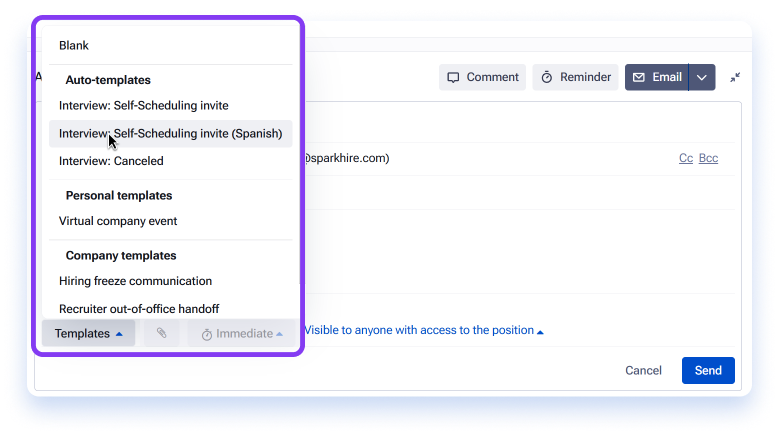Image resolution: width=779 pixels, height=432 pixels.
Task: Choose Self-Scheduling invite (Spanish) template
Action: [x=170, y=133]
